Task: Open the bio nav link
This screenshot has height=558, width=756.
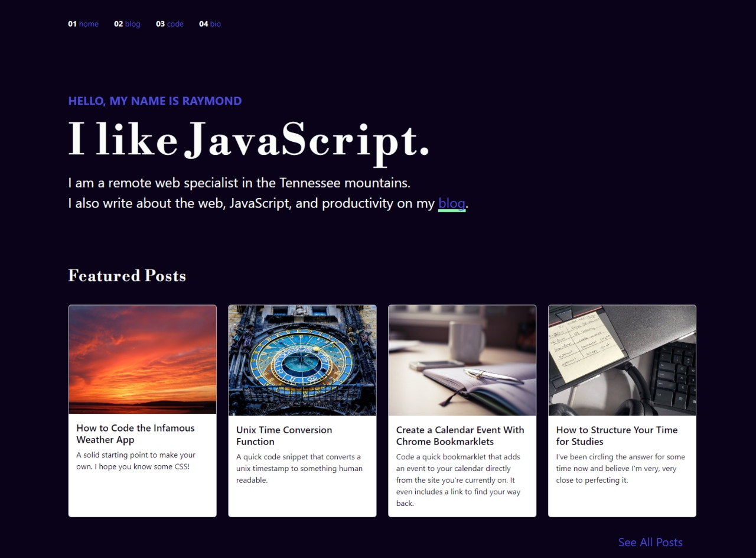Action: (216, 24)
